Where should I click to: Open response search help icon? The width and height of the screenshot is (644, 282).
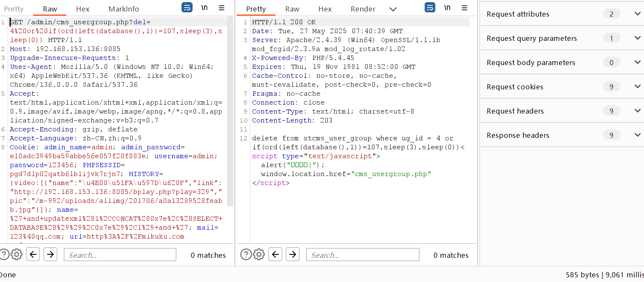click(x=246, y=254)
